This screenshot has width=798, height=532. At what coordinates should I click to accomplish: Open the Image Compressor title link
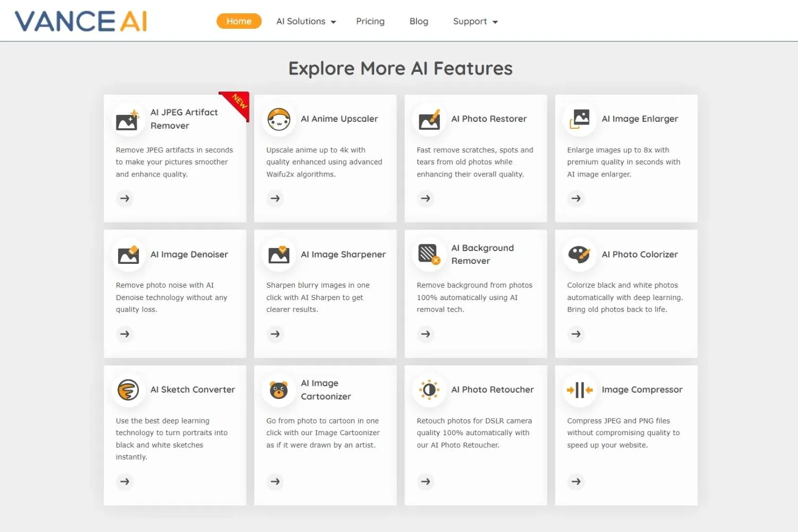click(642, 389)
